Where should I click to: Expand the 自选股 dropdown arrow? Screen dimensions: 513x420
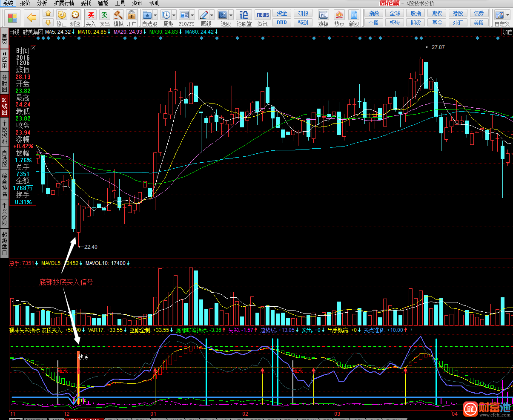(x=155, y=15)
